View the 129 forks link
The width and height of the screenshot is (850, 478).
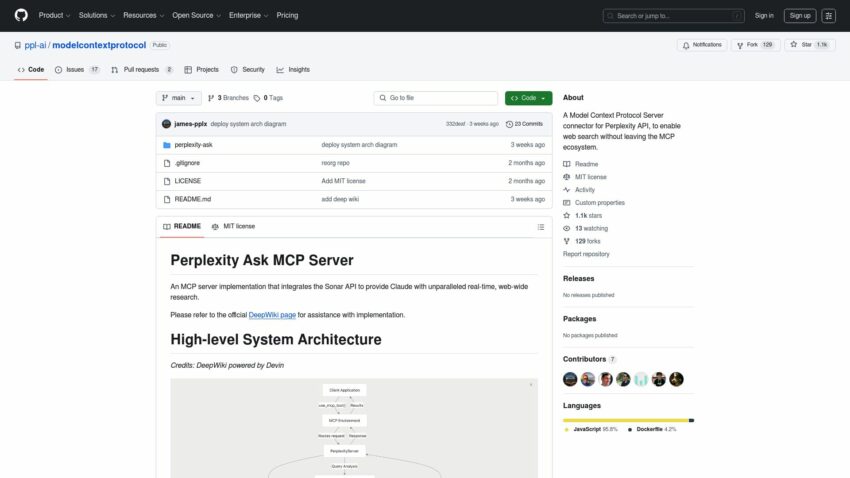point(582,242)
